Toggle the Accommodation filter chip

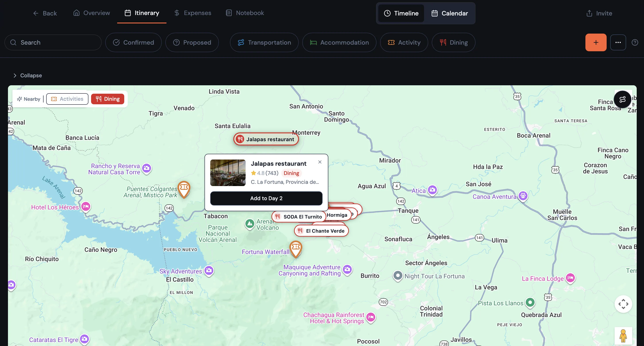[339, 42]
